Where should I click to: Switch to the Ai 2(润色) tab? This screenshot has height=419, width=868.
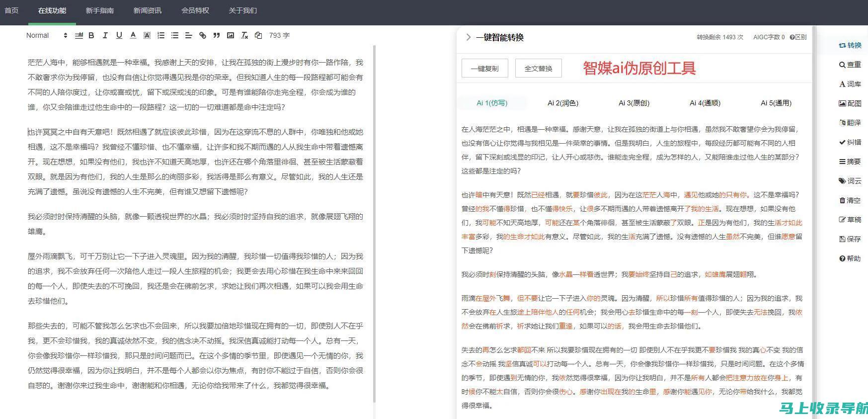563,103
